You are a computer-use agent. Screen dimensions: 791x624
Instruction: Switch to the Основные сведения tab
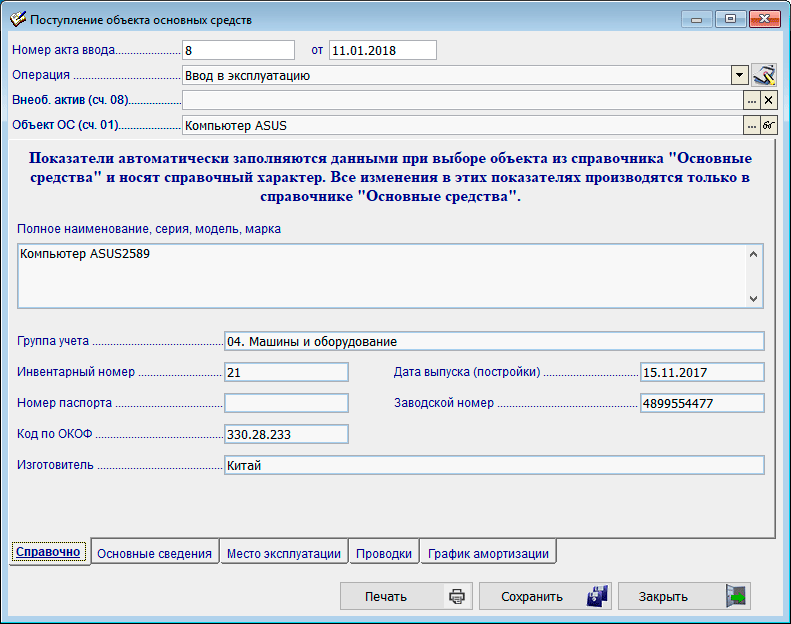click(154, 553)
